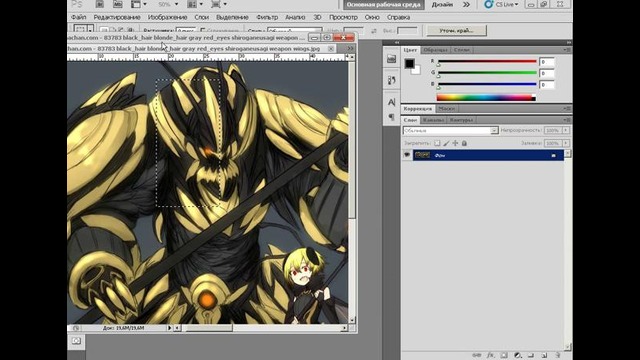Open the Fill slider arrow
The image size is (640, 360).
click(x=566, y=143)
